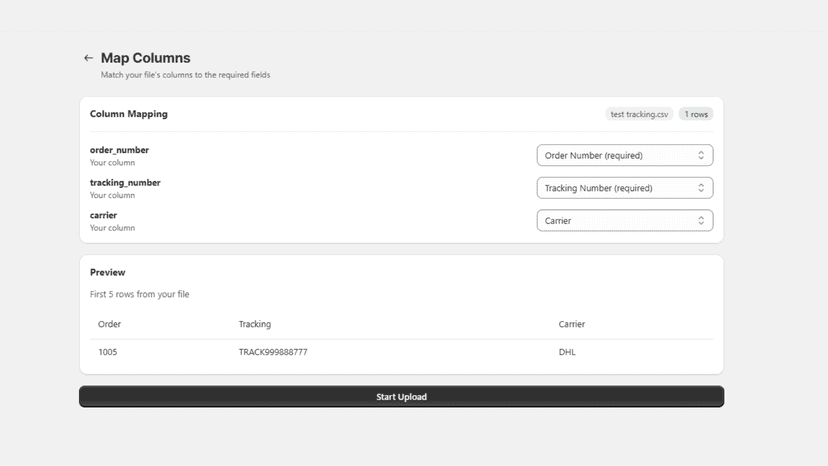Viewport: 828px width, 466px height.
Task: Open the Carrier mapping dropdown
Action: coord(625,221)
